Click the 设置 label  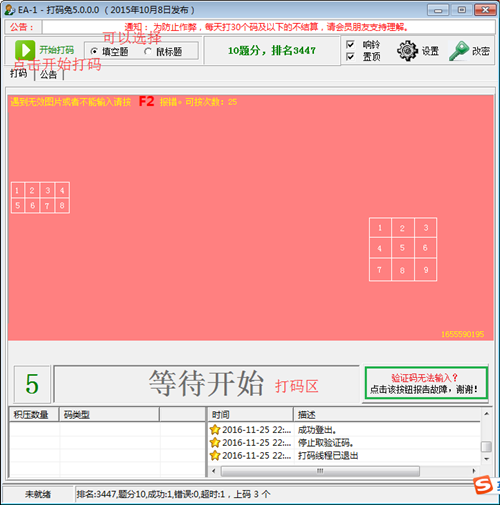click(x=430, y=51)
